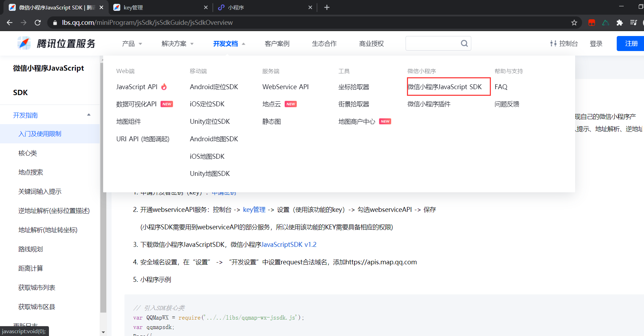Open 路线规划 in the sidebar
Image resolution: width=644 pixels, height=336 pixels.
click(x=31, y=249)
